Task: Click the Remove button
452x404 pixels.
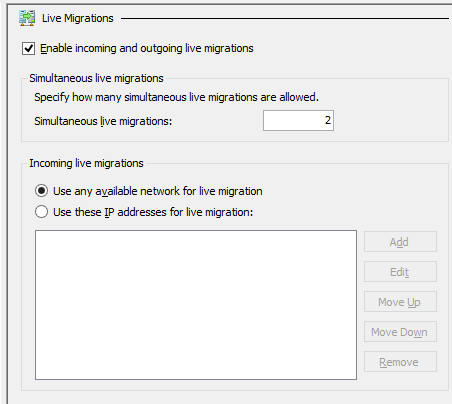Action: pyautogui.click(x=400, y=362)
